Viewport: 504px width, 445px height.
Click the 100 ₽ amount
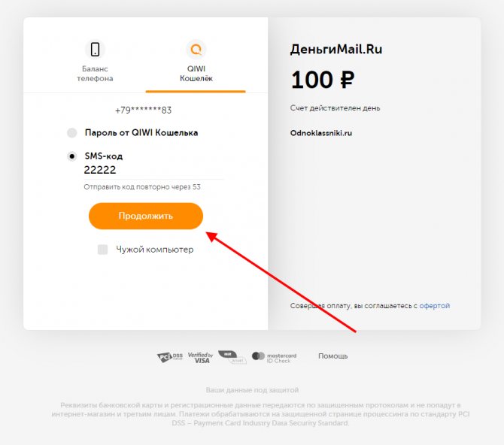[x=323, y=80]
